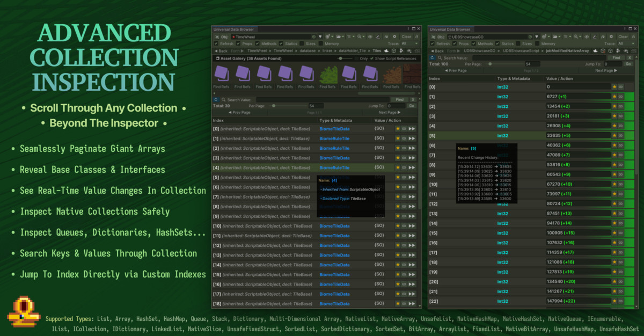Star the [10] Int32 value 67270 row
The height and width of the screenshot is (336, 644).
[x=614, y=185]
